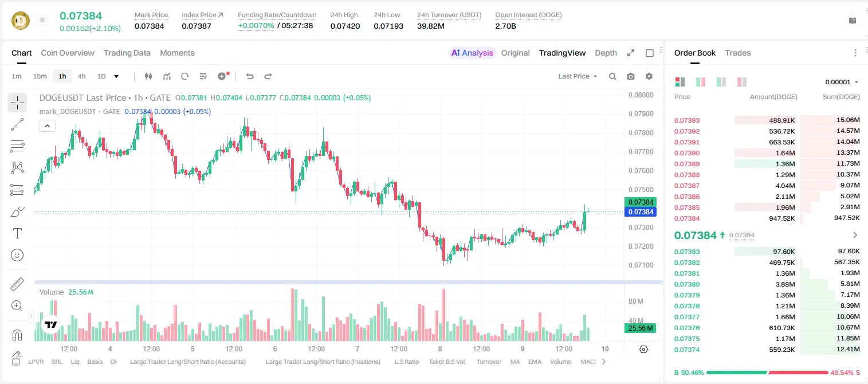Open the emoji sticker tool
The image size is (868, 384).
(17, 255)
